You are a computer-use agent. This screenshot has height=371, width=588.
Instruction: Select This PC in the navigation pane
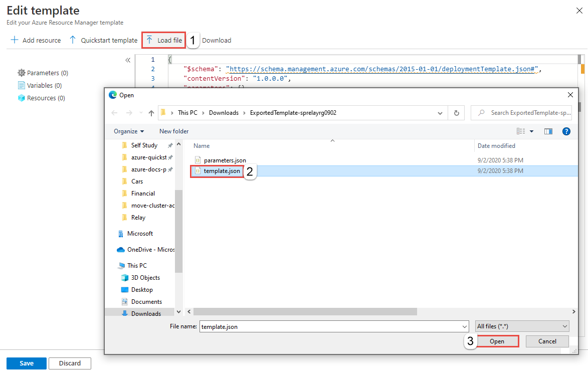[x=137, y=265]
